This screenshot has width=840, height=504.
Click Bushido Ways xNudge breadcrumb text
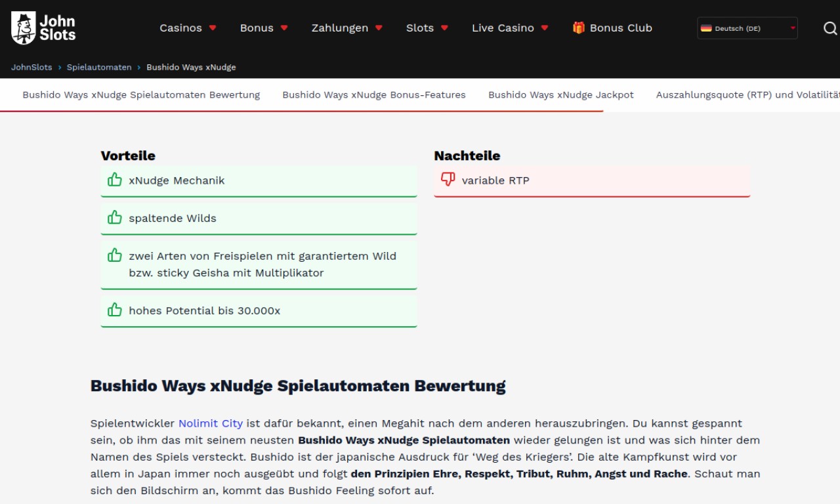point(191,68)
